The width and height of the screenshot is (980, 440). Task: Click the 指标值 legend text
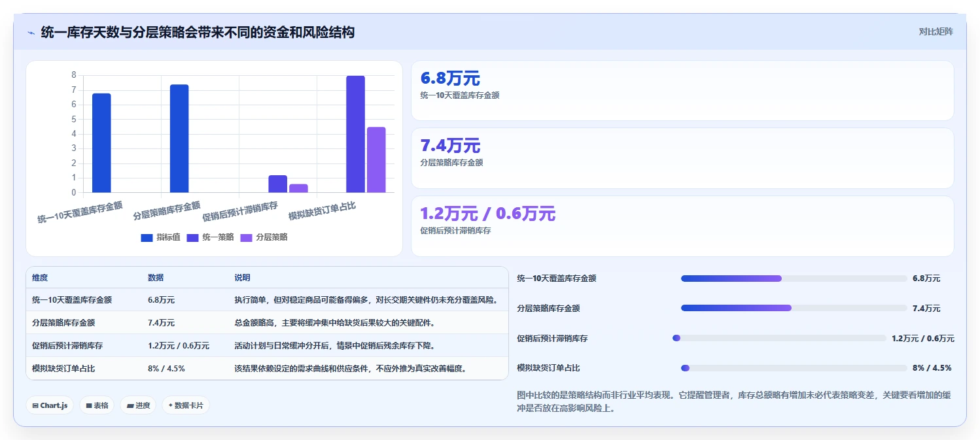(x=168, y=237)
